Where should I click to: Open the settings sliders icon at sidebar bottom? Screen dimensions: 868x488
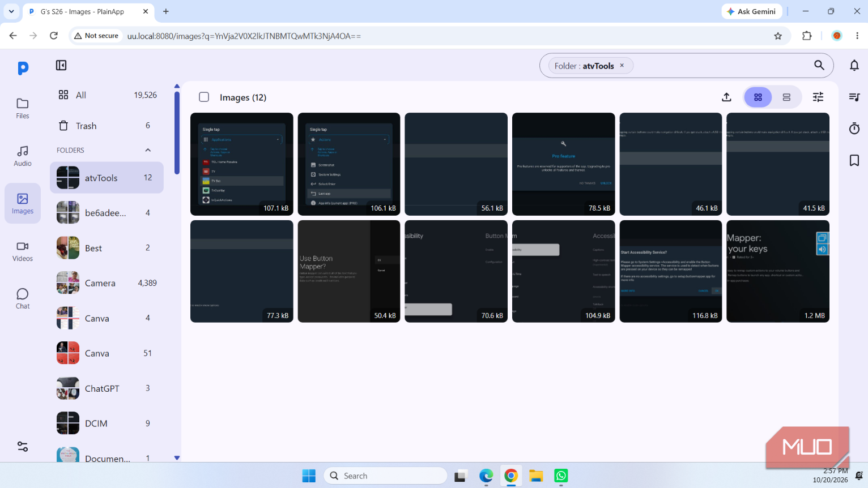click(x=23, y=447)
